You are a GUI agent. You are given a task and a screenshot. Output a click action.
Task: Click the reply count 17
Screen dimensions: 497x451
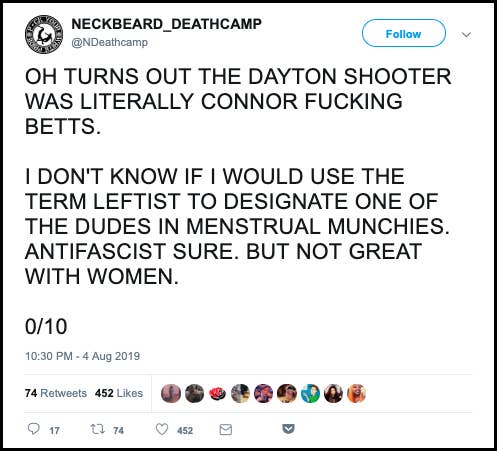click(x=54, y=431)
